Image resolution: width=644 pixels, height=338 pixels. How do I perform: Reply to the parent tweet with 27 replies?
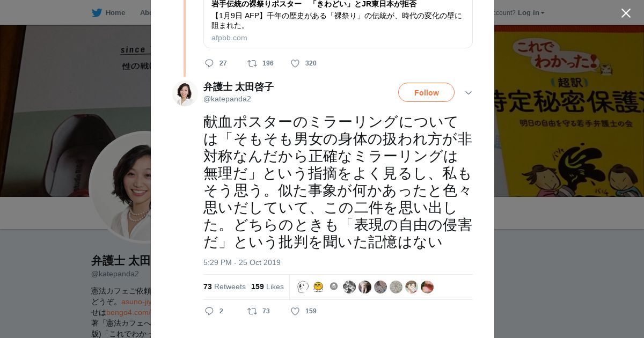209,63
